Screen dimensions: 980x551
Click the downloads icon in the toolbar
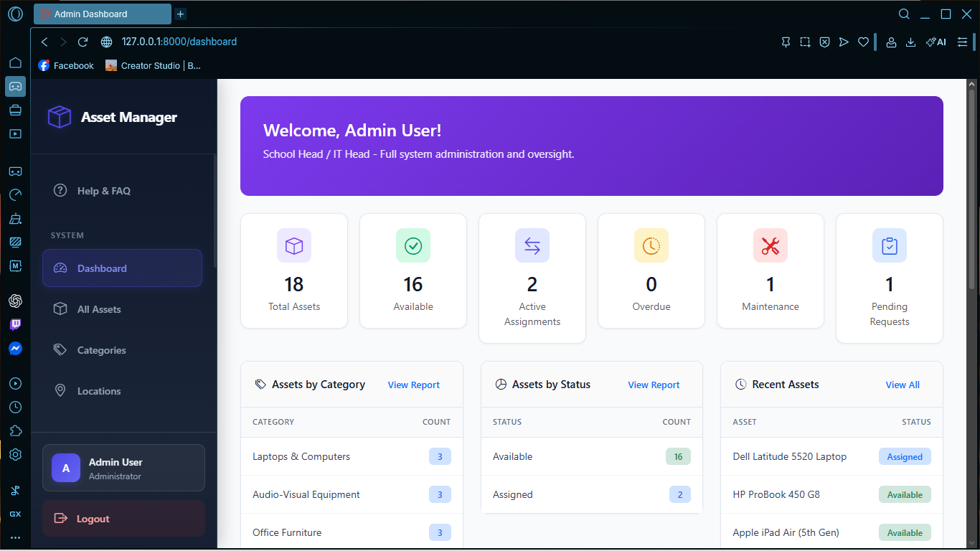coord(911,42)
